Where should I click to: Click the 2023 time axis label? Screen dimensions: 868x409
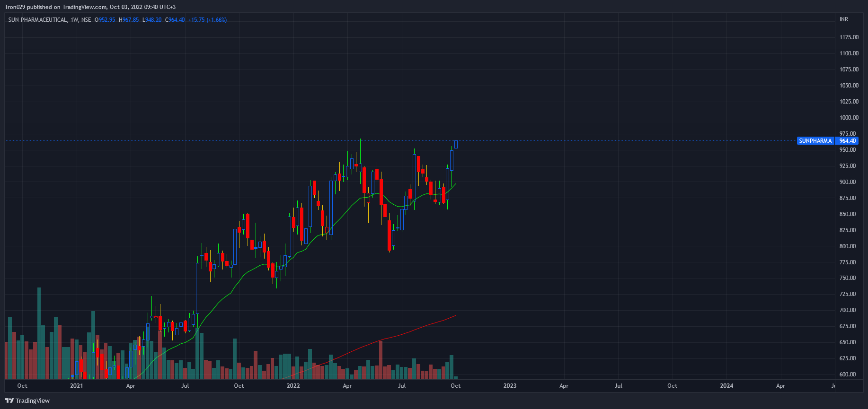510,386
